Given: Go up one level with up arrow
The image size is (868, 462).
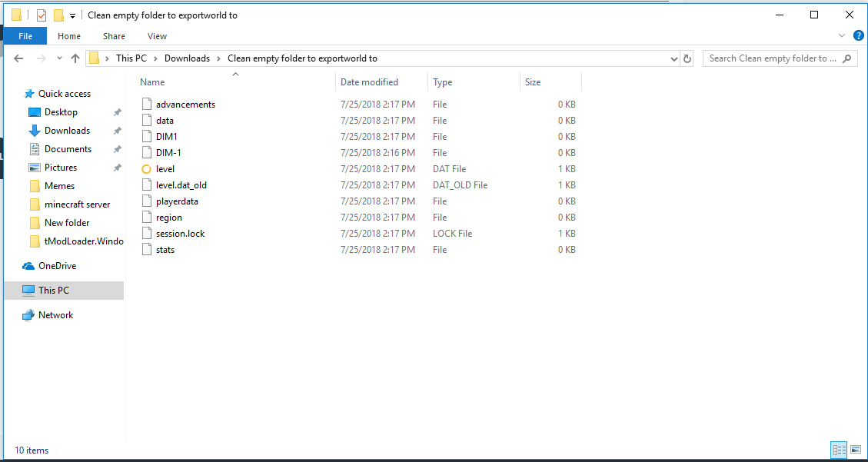Looking at the screenshot, I should coord(76,58).
